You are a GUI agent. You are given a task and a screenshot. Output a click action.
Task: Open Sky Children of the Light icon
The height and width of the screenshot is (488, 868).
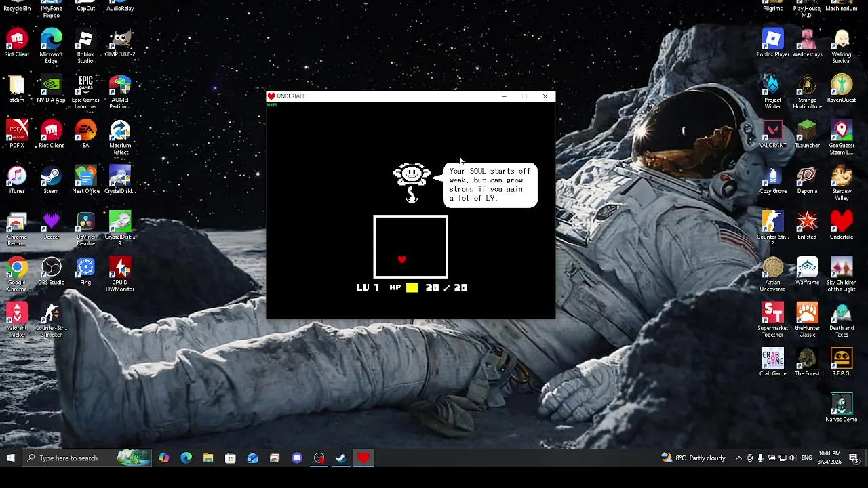tap(842, 274)
